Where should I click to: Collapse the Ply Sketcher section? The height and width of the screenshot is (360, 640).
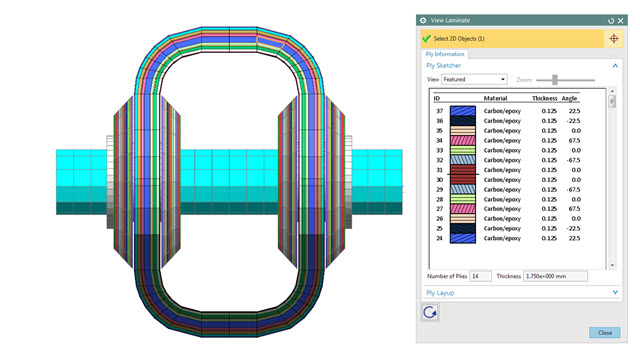pyautogui.click(x=615, y=66)
